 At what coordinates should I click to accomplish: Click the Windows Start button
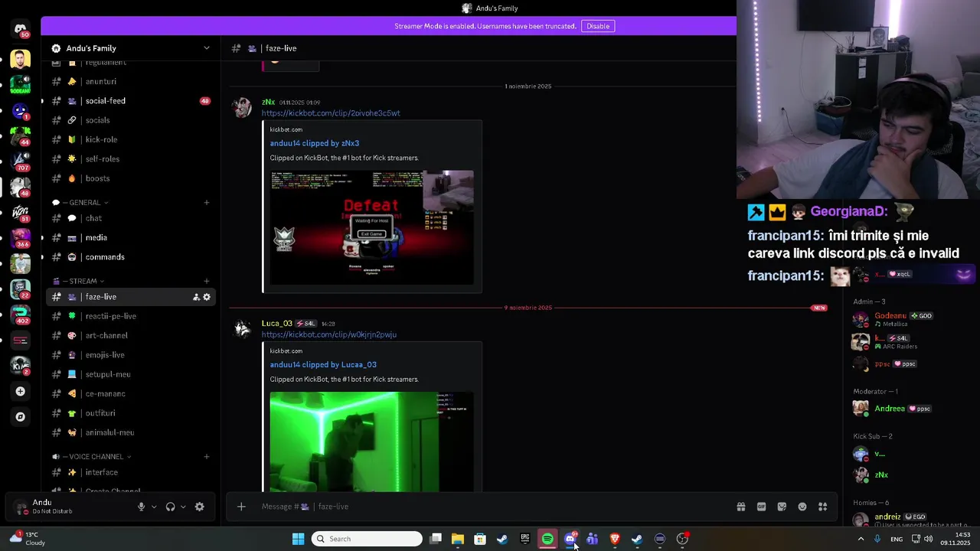tap(299, 539)
